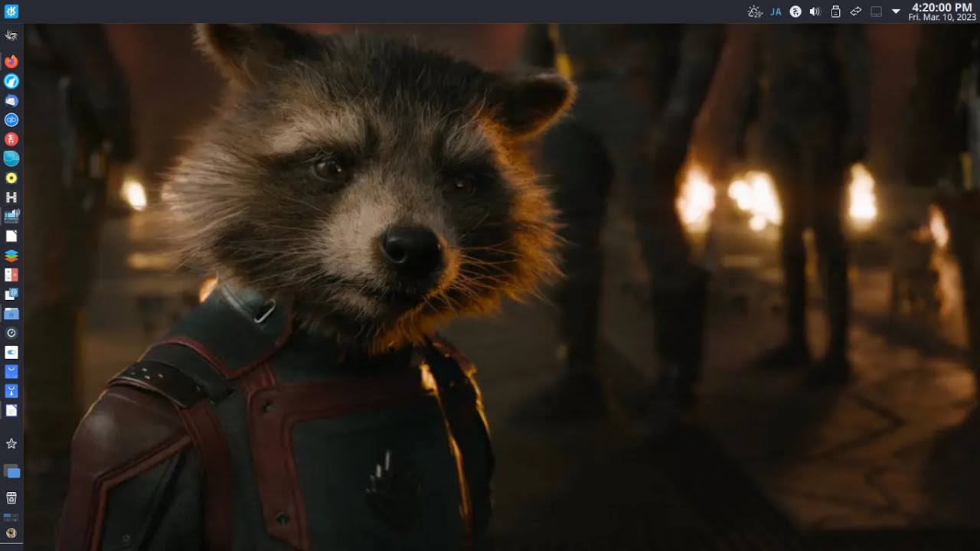Image resolution: width=980 pixels, height=551 pixels.
Task: Switch the JA keyboard layout indicator
Action: click(x=776, y=11)
